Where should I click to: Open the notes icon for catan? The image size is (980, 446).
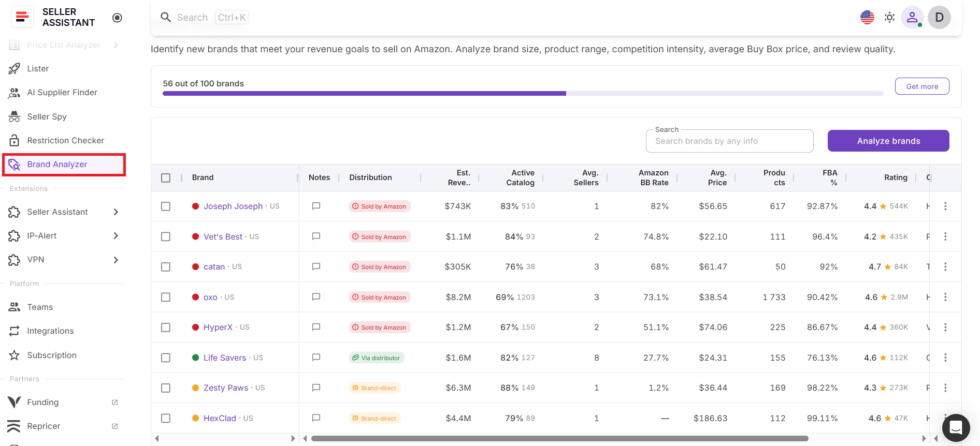316,266
